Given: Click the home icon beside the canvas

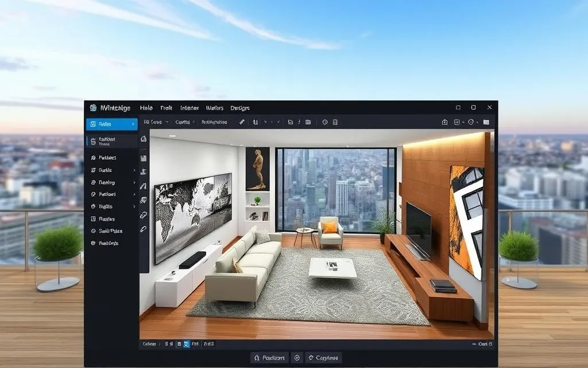Looking at the screenshot, I should tap(142, 140).
